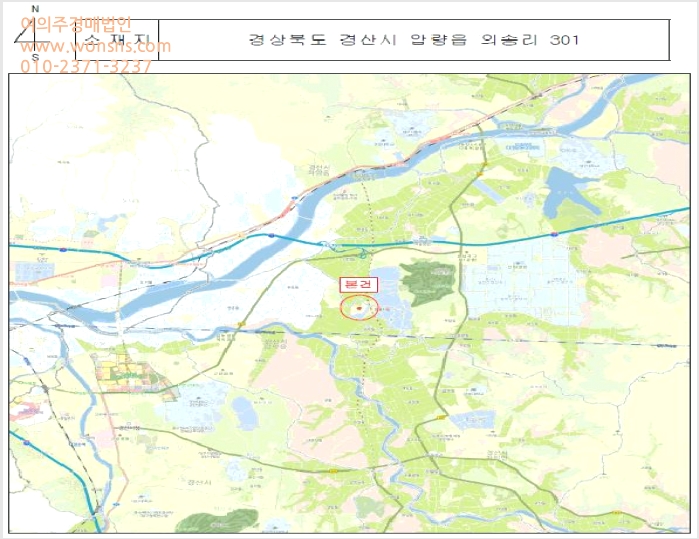Click the 소재지 header cell
This screenshot has width=699, height=539.
pyautogui.click(x=117, y=40)
